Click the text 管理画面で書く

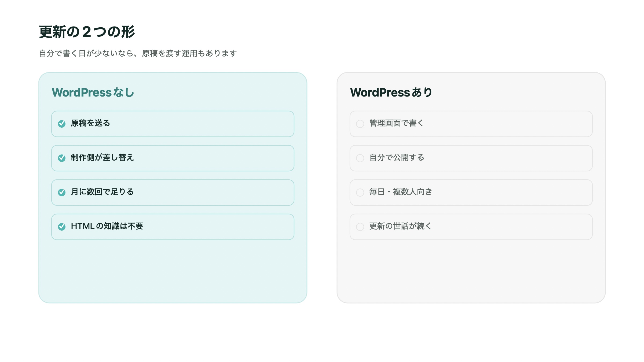coord(397,123)
